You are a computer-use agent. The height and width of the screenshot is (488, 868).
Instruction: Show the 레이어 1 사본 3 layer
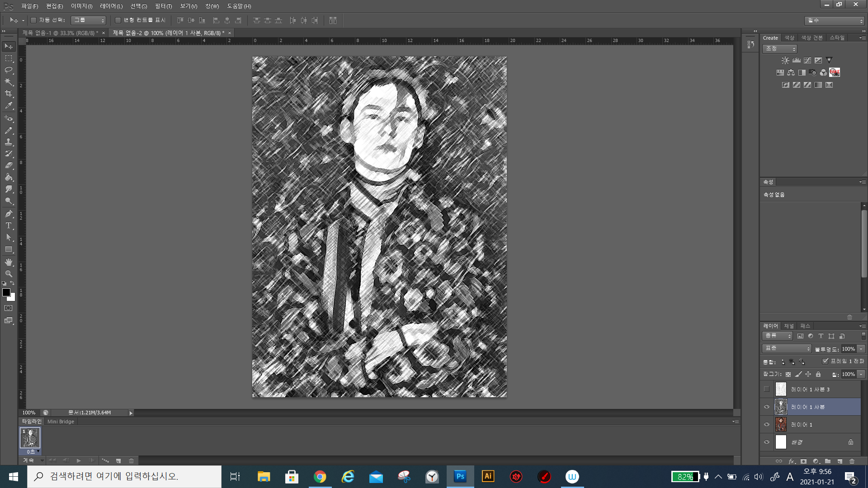(x=767, y=389)
